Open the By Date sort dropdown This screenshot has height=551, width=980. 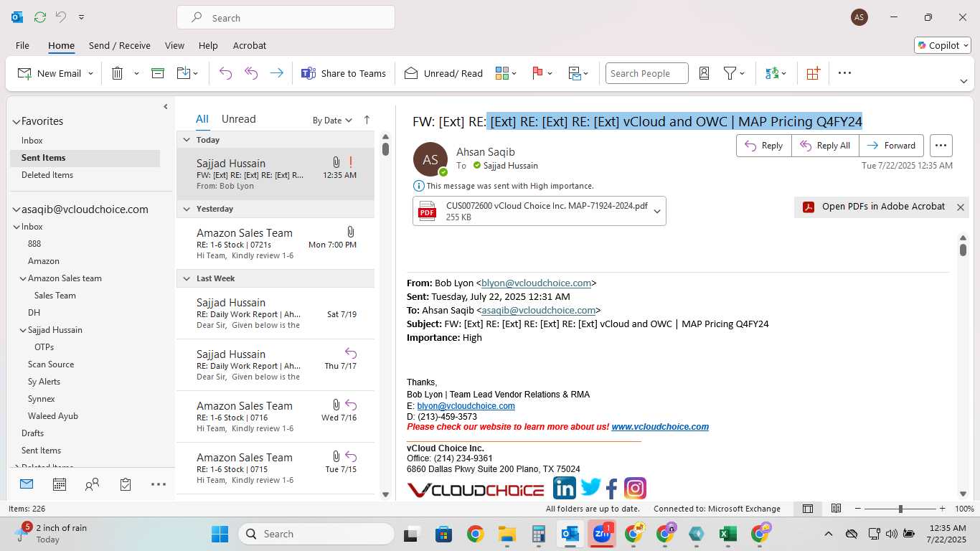pos(332,120)
